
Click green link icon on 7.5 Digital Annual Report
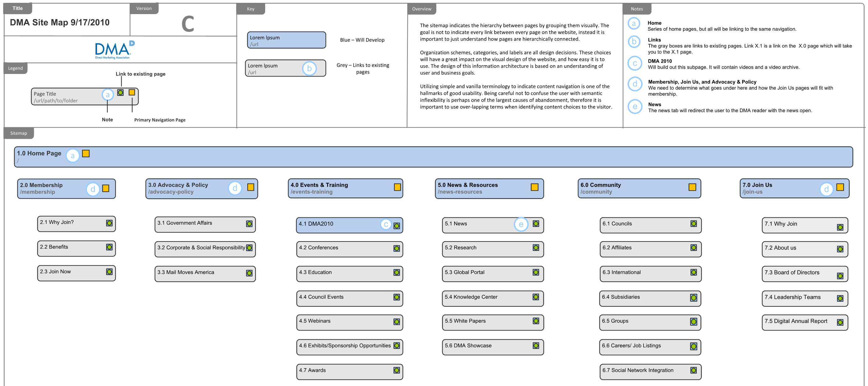(x=840, y=323)
